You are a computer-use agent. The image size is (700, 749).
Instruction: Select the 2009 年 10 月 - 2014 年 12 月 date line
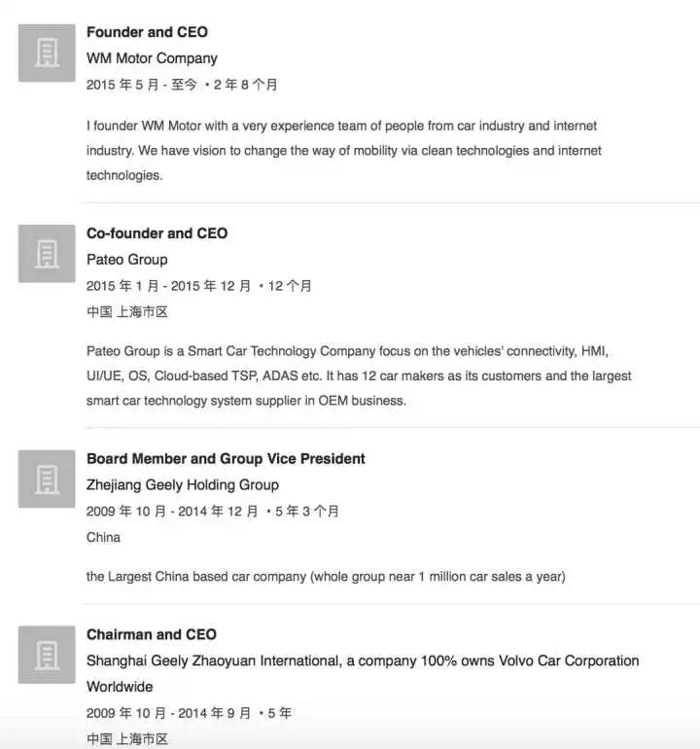coord(213,511)
